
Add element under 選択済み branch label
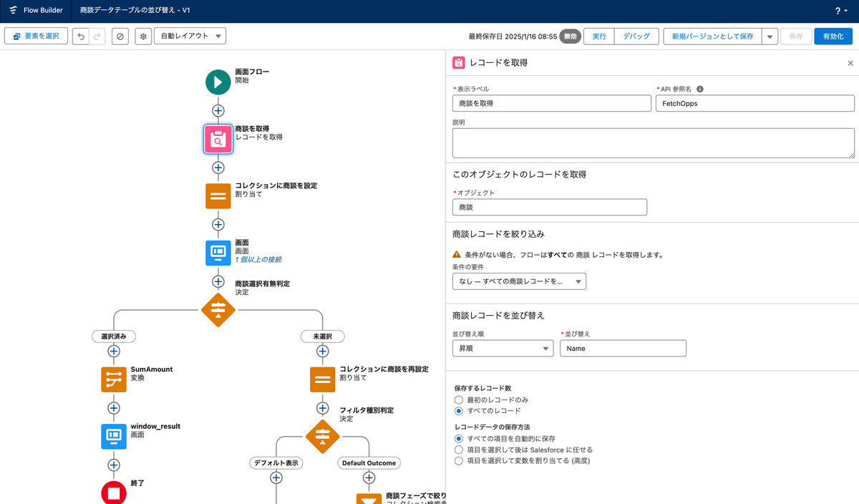[x=114, y=351]
